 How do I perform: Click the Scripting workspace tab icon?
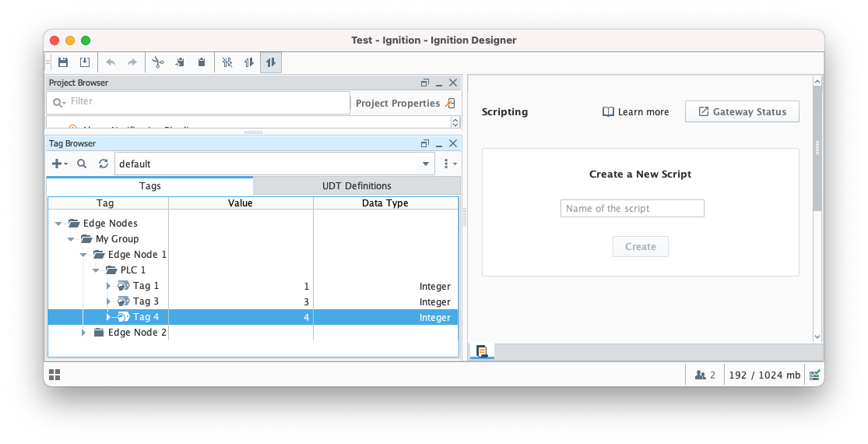[x=482, y=351]
